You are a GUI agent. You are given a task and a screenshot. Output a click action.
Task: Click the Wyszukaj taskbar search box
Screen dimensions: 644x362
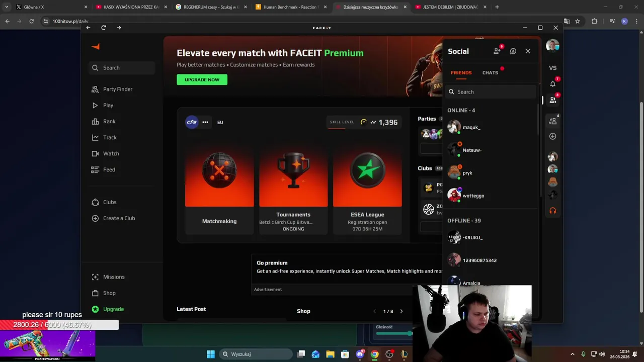pyautogui.click(x=256, y=354)
